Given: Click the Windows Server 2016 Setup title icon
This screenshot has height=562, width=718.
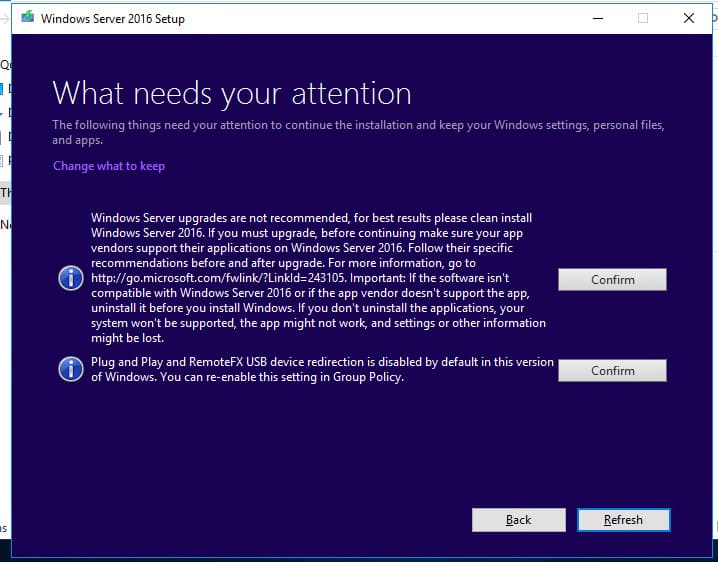Looking at the screenshot, I should click(x=28, y=17).
